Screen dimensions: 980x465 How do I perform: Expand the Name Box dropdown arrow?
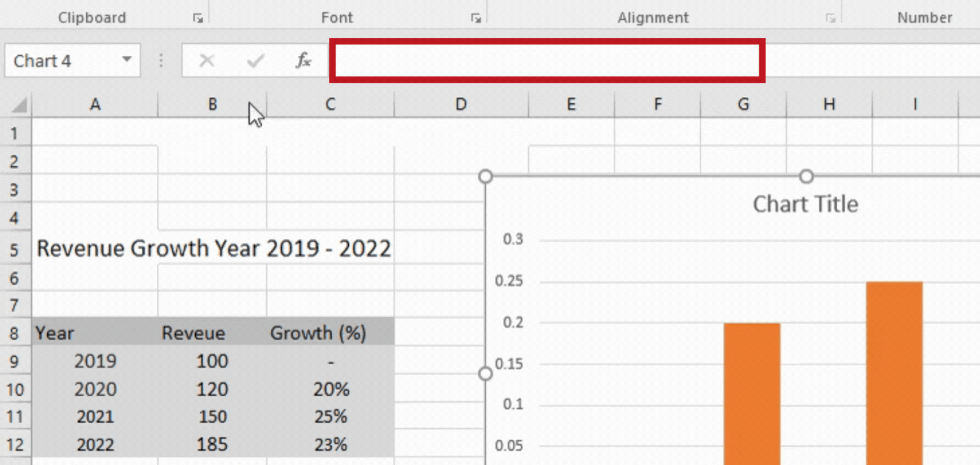127,59
